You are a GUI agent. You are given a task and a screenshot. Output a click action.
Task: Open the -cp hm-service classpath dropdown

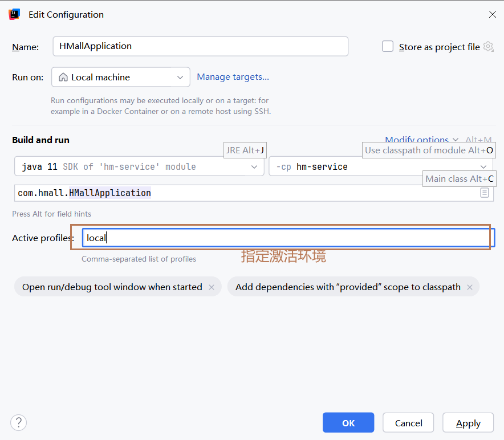[x=483, y=167]
